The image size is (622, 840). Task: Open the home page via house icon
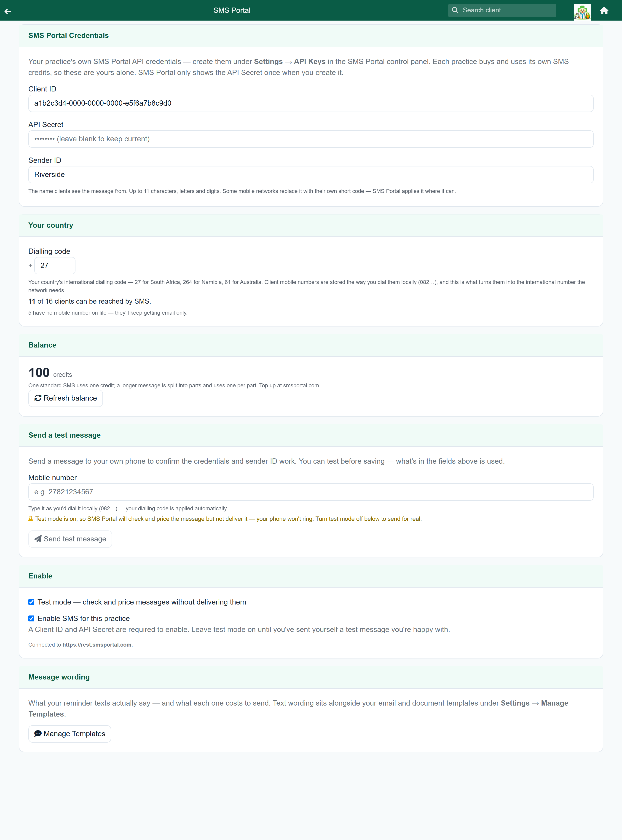[604, 11]
